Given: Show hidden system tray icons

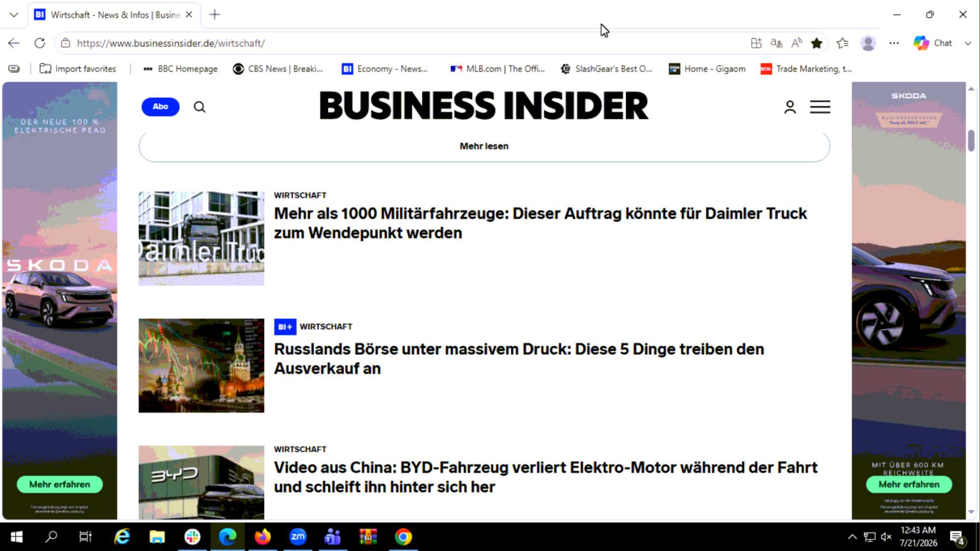Looking at the screenshot, I should [852, 537].
